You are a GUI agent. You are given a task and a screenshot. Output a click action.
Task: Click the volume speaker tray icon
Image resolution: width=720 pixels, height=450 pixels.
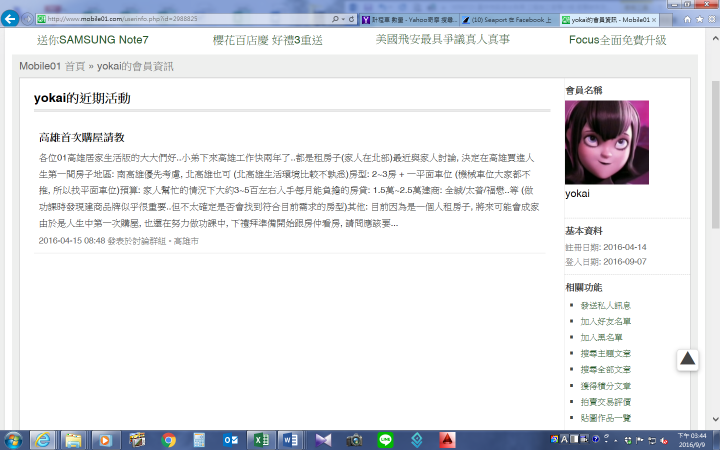point(664,441)
